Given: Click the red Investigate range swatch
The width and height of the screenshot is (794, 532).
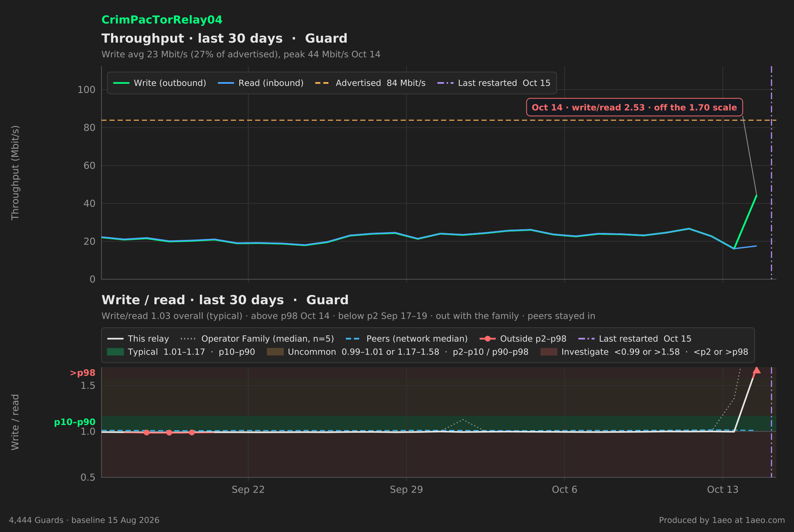Looking at the screenshot, I should (x=549, y=352).
